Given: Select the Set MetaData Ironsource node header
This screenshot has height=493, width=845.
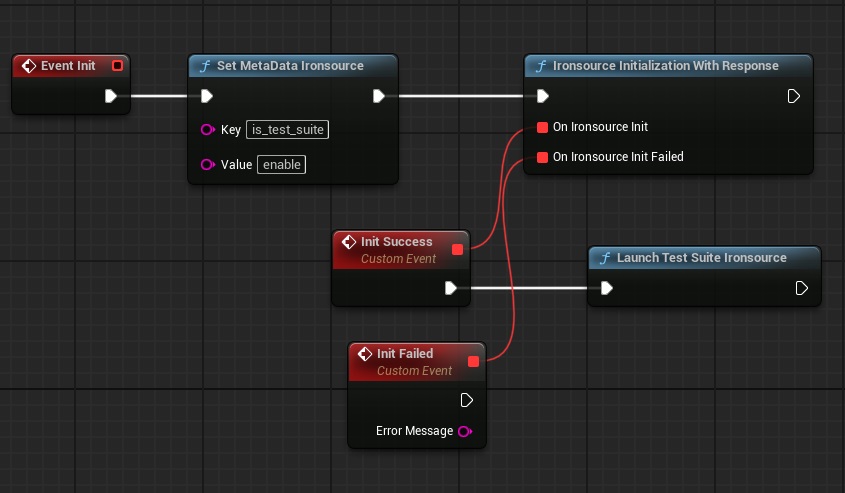Looking at the screenshot, I should click(293, 66).
